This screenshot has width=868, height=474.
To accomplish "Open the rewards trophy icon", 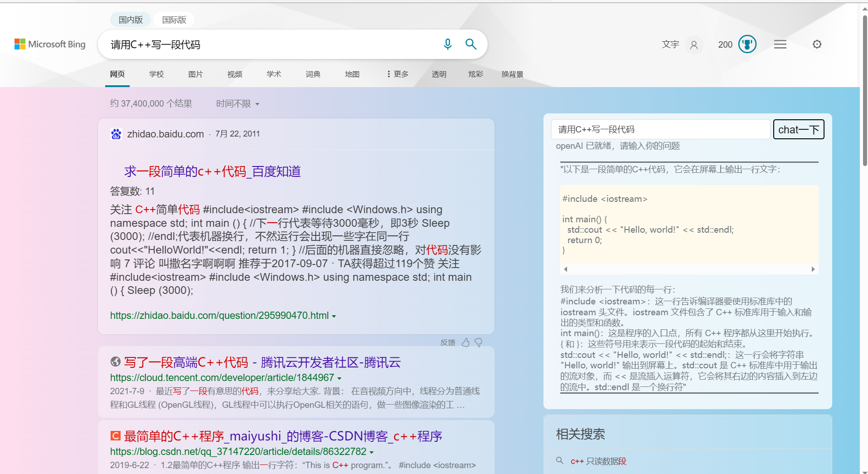I will click(747, 44).
